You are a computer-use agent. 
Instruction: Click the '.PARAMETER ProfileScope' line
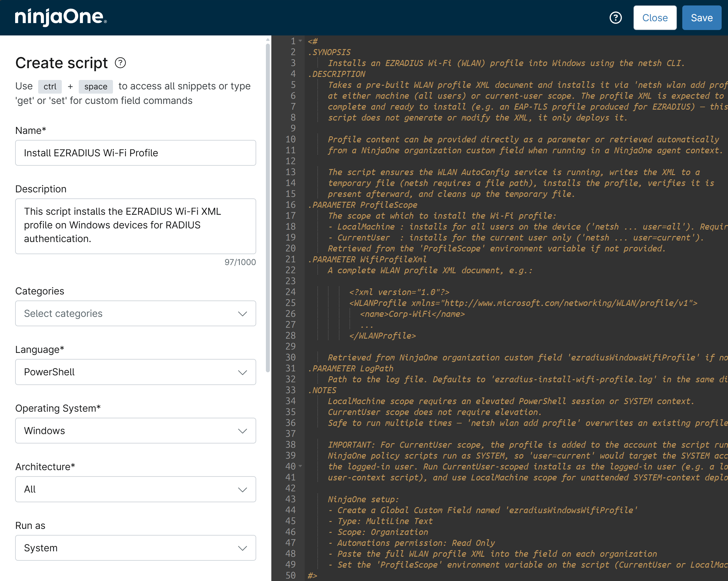[363, 205]
